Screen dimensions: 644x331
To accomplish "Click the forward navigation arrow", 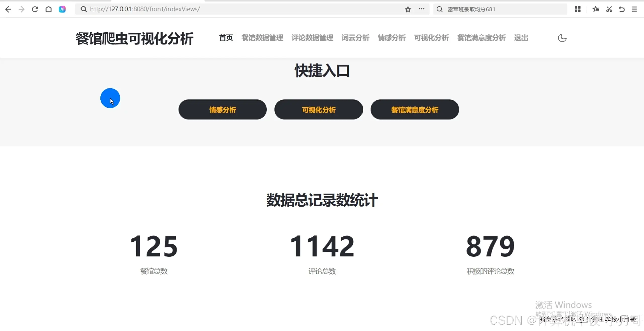I will [22, 9].
